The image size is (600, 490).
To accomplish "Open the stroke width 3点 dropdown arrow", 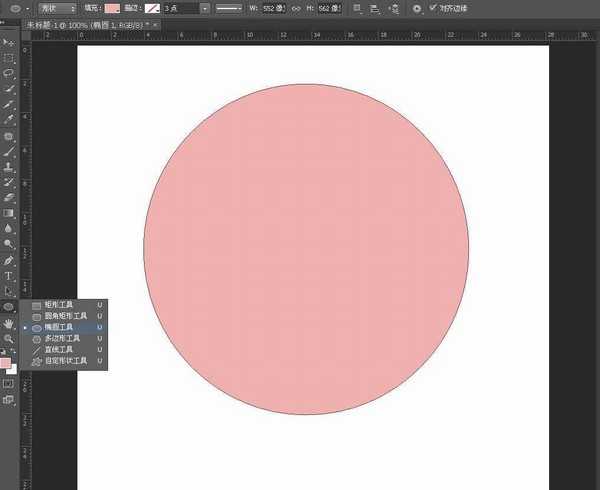I will (x=205, y=8).
